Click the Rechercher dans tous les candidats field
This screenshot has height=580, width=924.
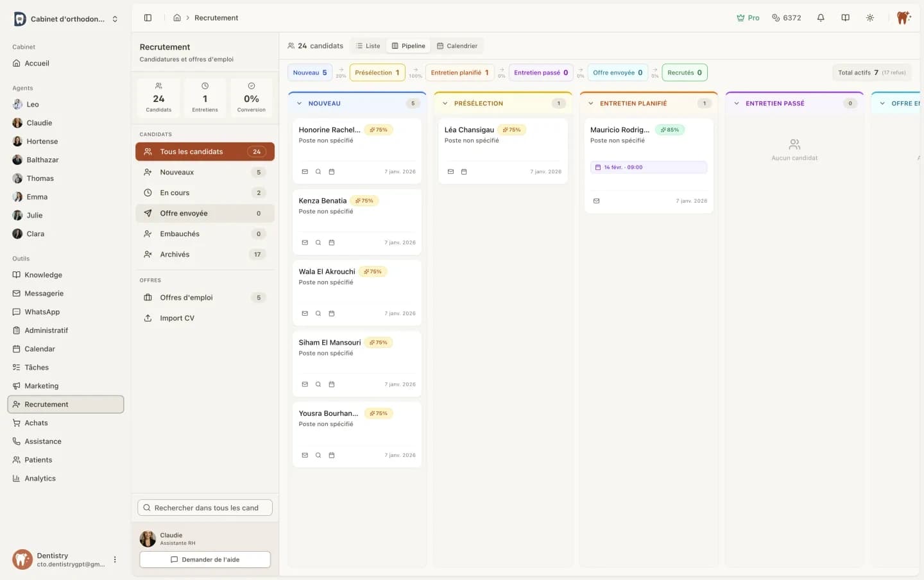pyautogui.click(x=205, y=507)
